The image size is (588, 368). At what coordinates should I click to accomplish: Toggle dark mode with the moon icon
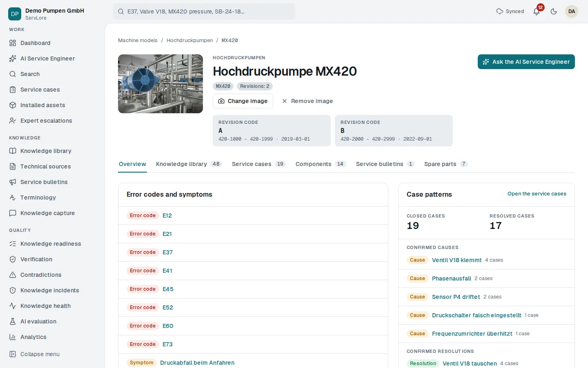[554, 11]
